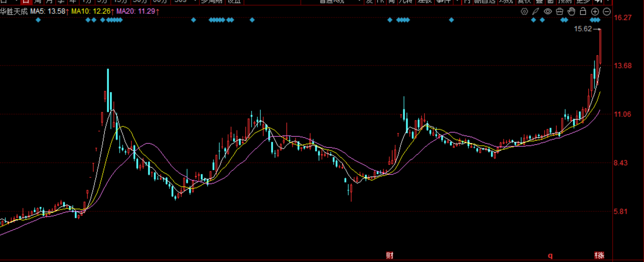Click the 15.62 high price label
Viewport: 644px width, 262px height.
point(583,29)
